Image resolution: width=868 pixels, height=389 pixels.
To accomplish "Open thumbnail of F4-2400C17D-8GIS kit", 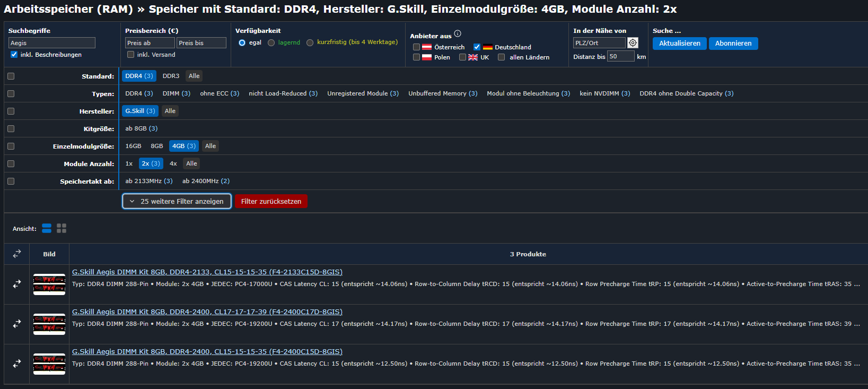I will 49,324.
